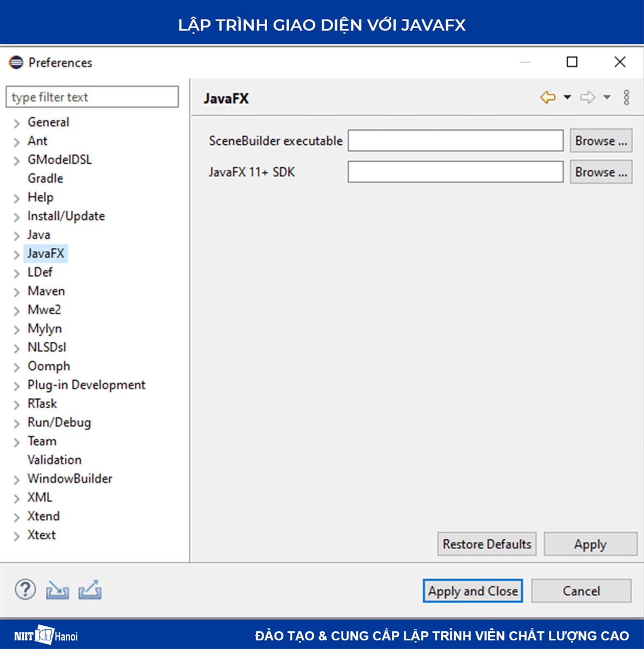Click the forward navigation arrow
Image resolution: width=644 pixels, height=649 pixels.
coord(587,97)
